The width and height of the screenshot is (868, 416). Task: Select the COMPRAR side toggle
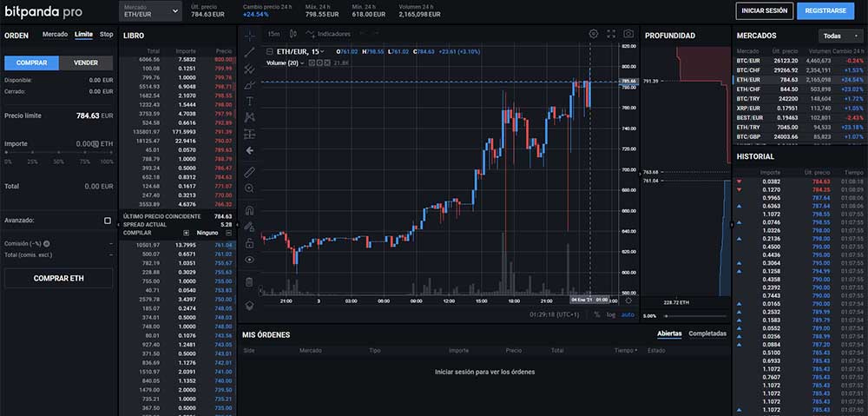click(31, 63)
